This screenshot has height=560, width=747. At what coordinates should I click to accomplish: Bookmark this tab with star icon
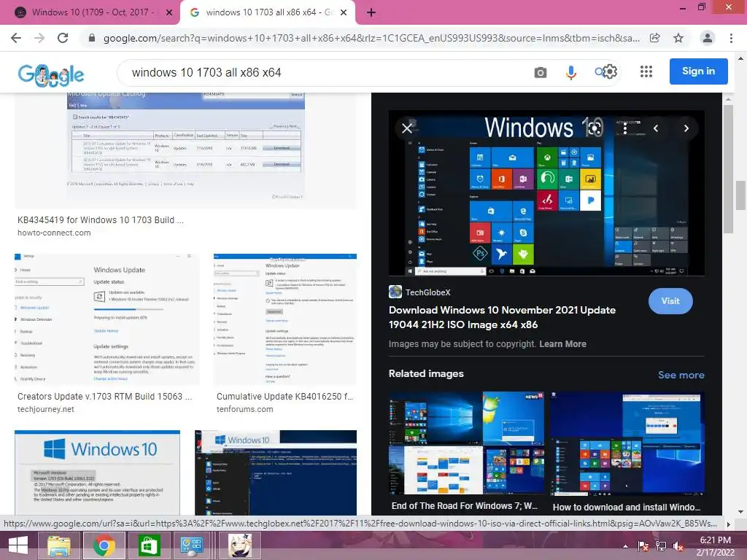(x=678, y=38)
